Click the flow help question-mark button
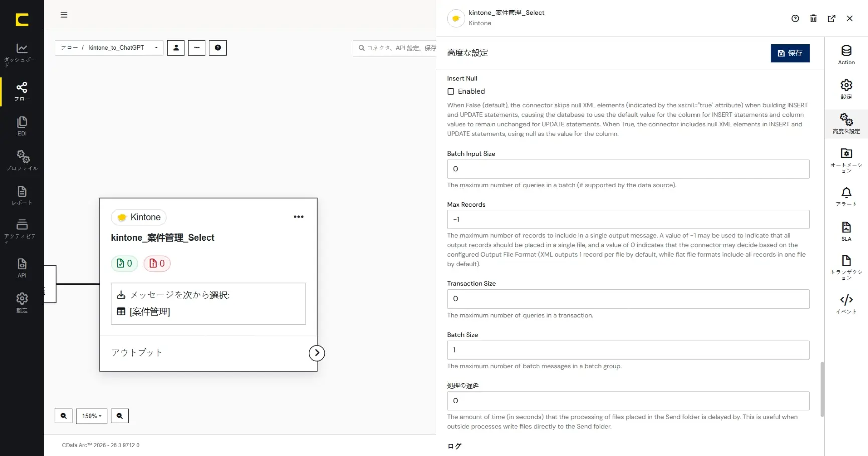This screenshot has width=868, height=456. 218,48
